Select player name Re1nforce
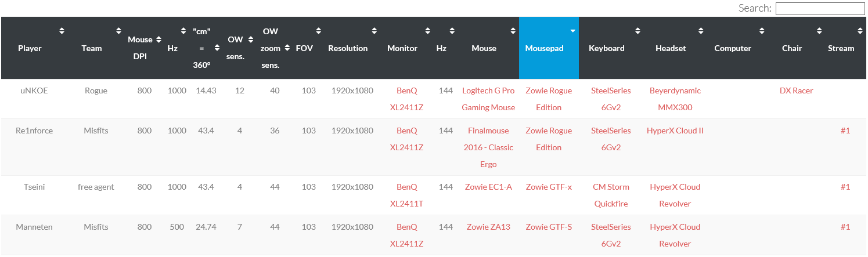The image size is (868, 257). [x=34, y=131]
